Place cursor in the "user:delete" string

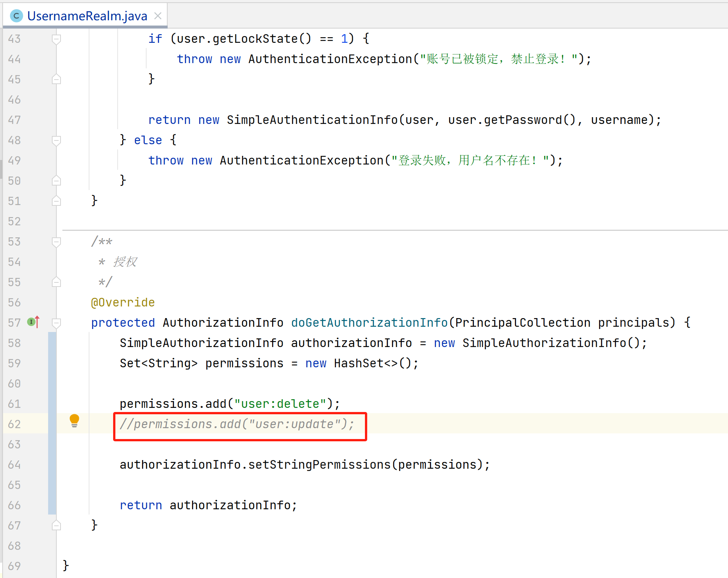(280, 404)
